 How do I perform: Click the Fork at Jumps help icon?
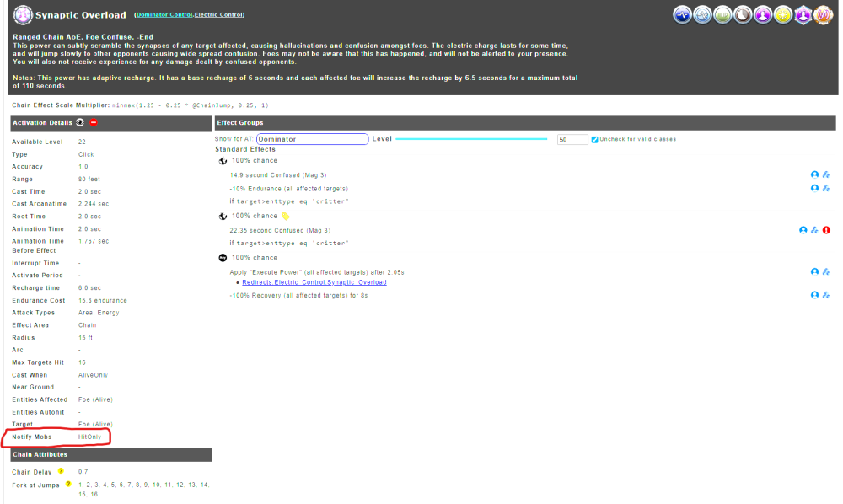[x=67, y=484]
